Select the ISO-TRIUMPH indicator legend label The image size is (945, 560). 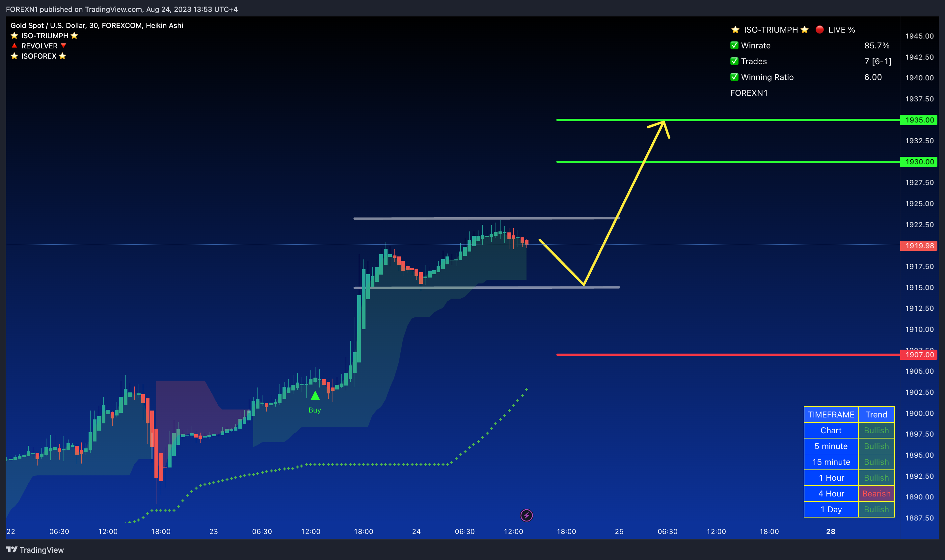pos(44,36)
